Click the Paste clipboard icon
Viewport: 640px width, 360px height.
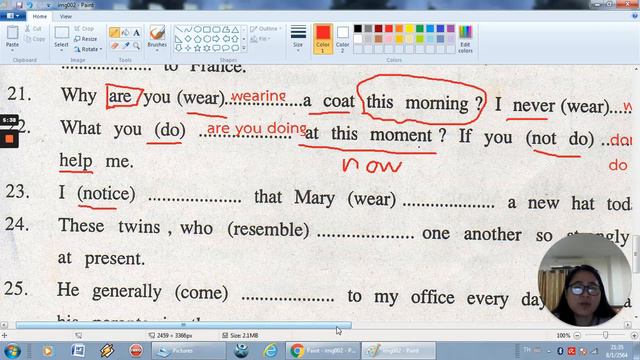(x=12, y=33)
